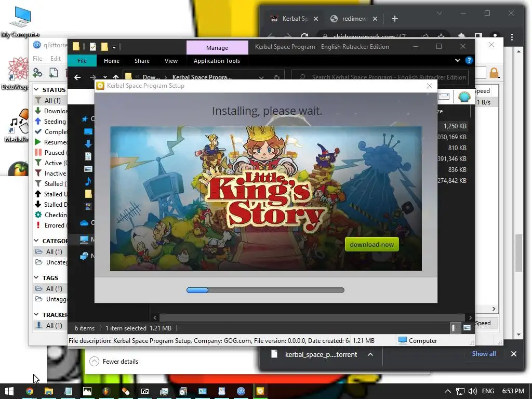This screenshot has height=399, width=532.
Task: Open the Explorer View ribbon tab
Action: click(171, 61)
